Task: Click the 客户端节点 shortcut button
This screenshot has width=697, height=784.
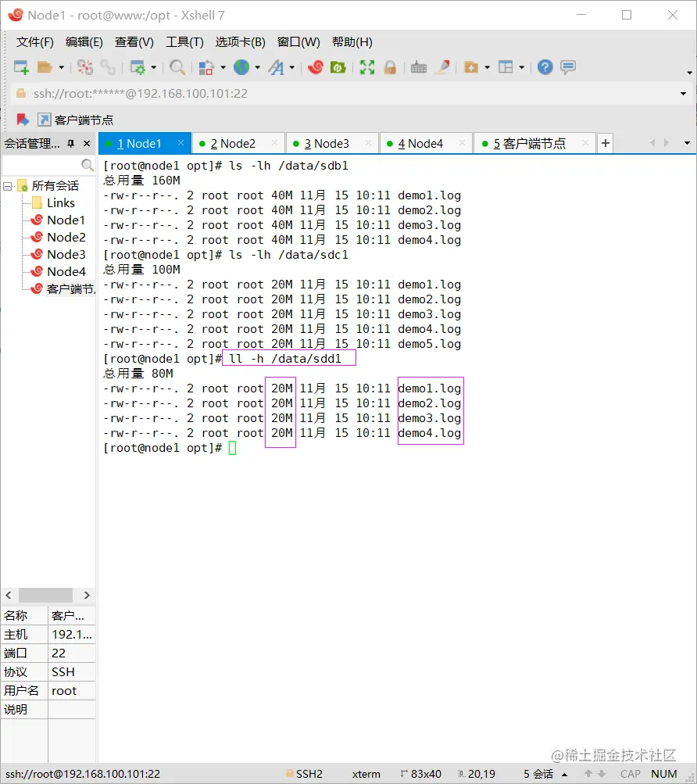Action: point(76,120)
